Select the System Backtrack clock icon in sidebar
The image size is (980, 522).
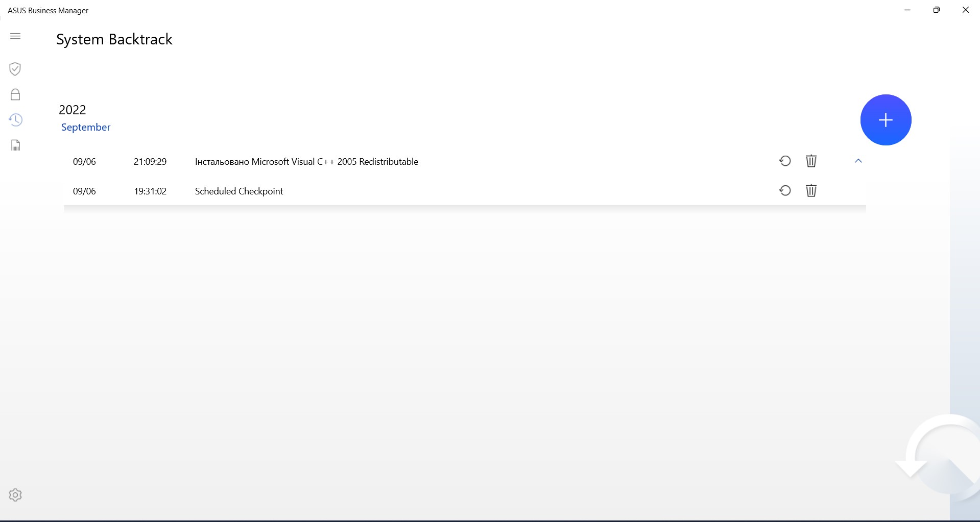15,120
